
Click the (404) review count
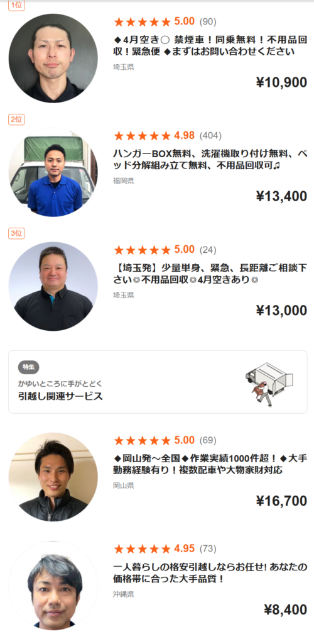[210, 136]
